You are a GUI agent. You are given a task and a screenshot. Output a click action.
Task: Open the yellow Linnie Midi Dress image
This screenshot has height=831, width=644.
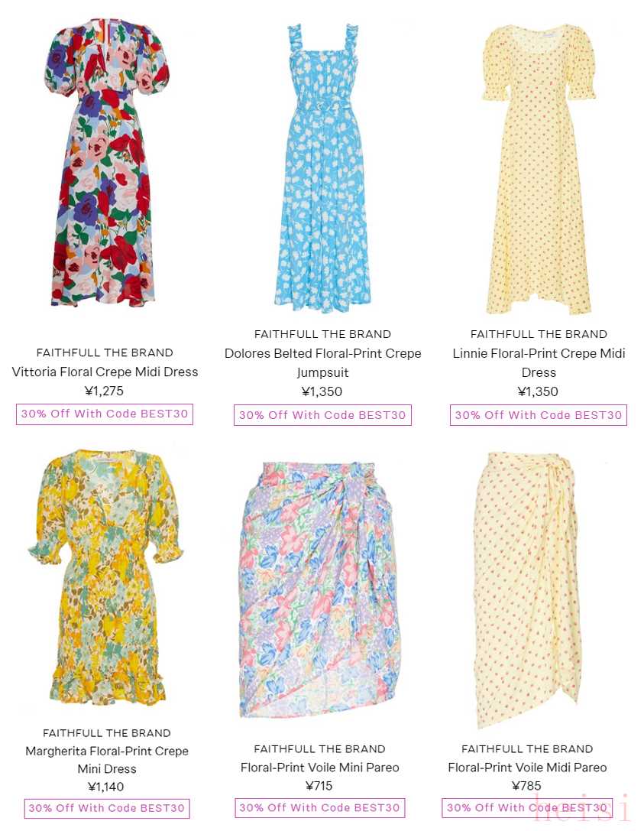click(539, 169)
